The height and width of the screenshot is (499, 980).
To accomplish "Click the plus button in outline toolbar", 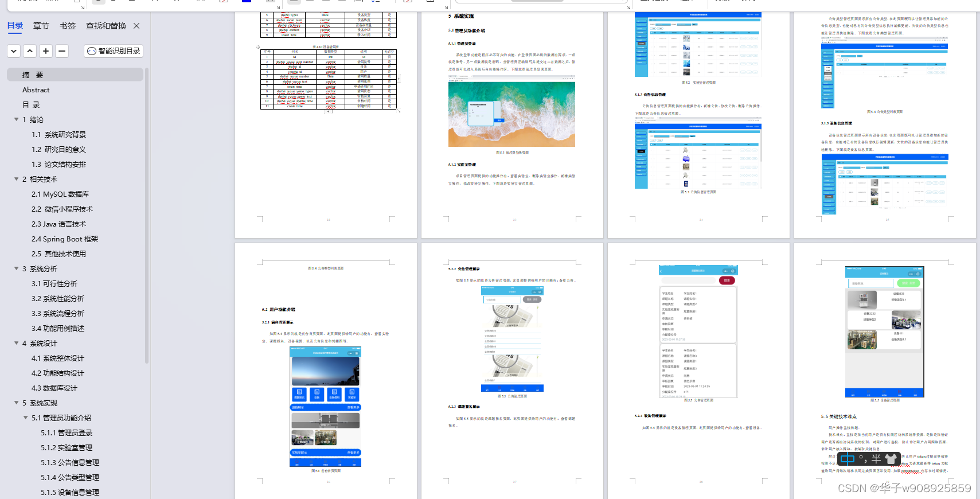I will pos(46,51).
